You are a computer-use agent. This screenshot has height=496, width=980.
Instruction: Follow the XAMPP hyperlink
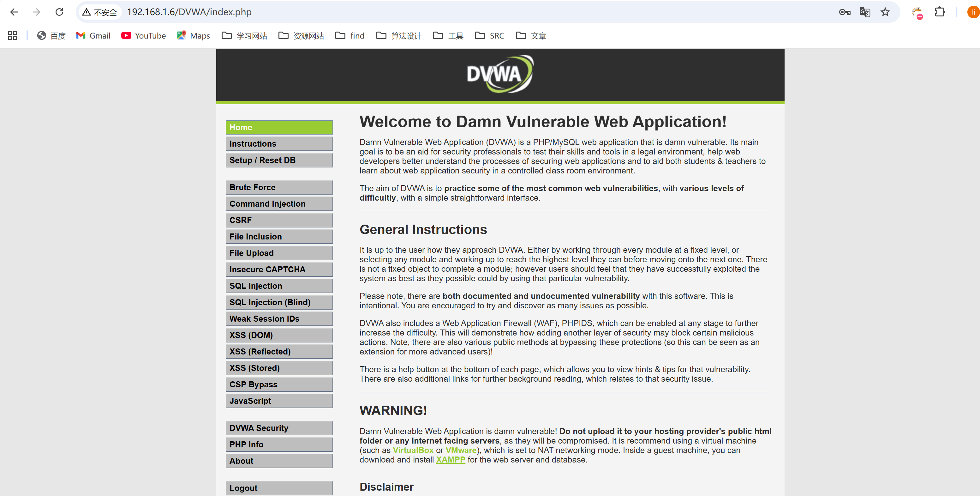click(451, 460)
